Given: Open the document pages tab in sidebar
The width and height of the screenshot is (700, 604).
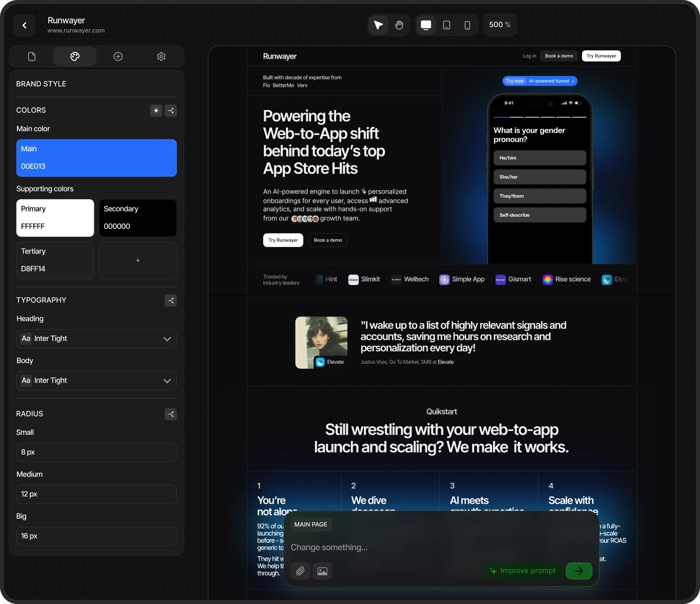Looking at the screenshot, I should tap(31, 56).
